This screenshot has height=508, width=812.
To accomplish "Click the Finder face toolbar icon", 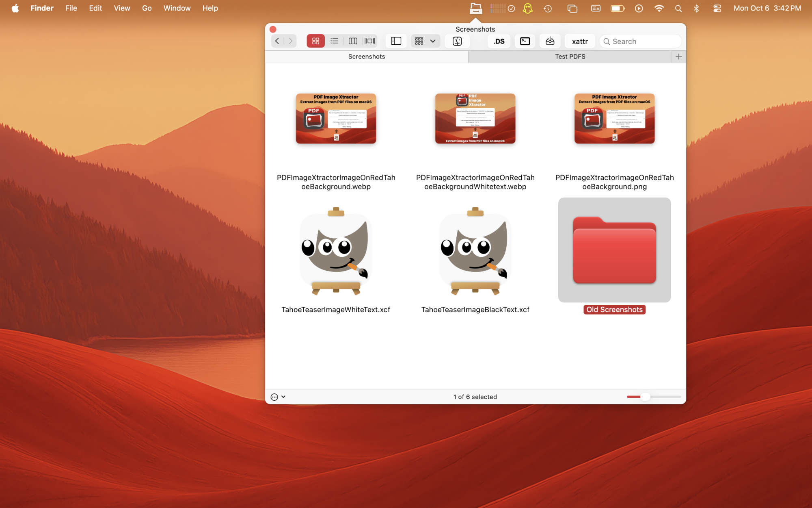I will coord(457,41).
